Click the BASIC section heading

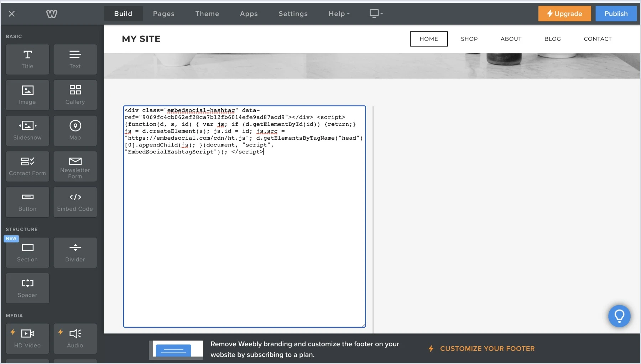click(14, 36)
